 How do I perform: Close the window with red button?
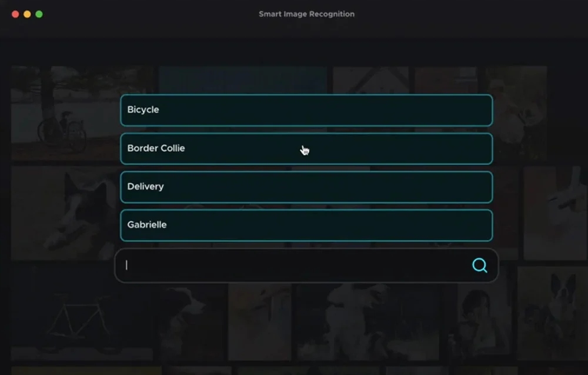15,14
